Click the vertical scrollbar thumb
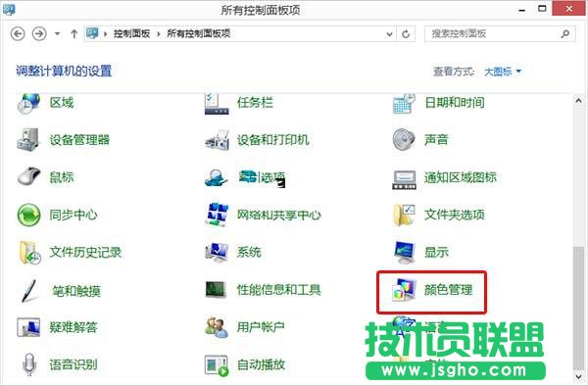 [578, 308]
